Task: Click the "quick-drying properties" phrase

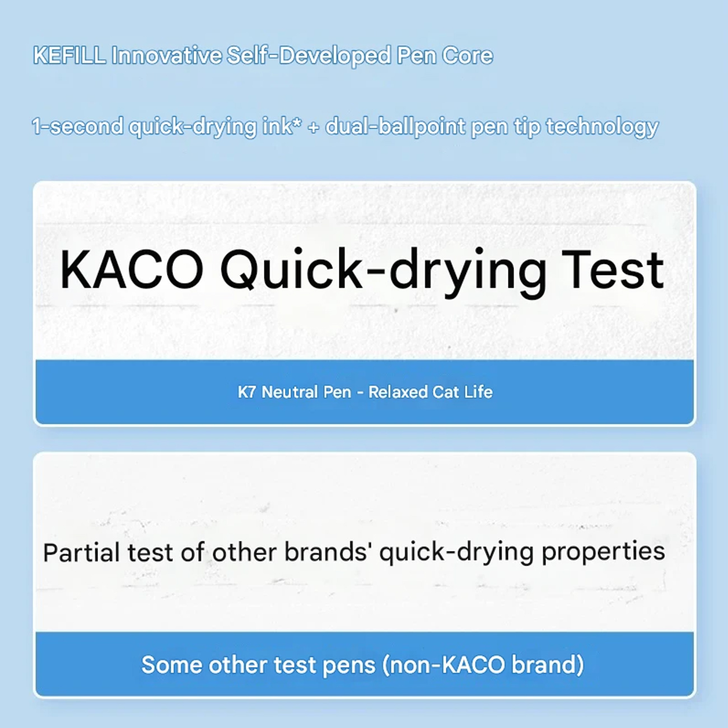Action: pos(522,552)
